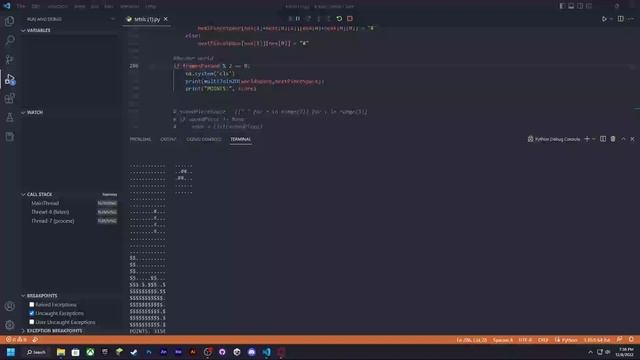Open the Windows Start menu
The width and height of the screenshot is (640, 360).
point(11,352)
